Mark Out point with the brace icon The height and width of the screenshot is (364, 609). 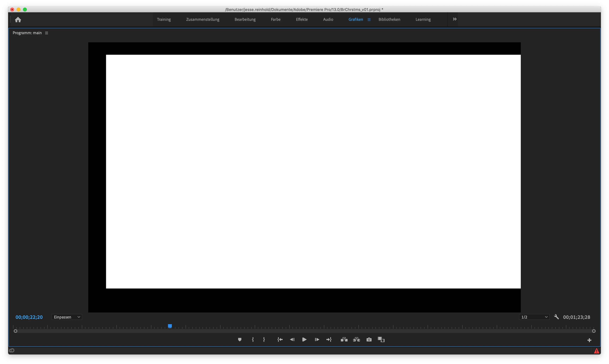pos(264,339)
